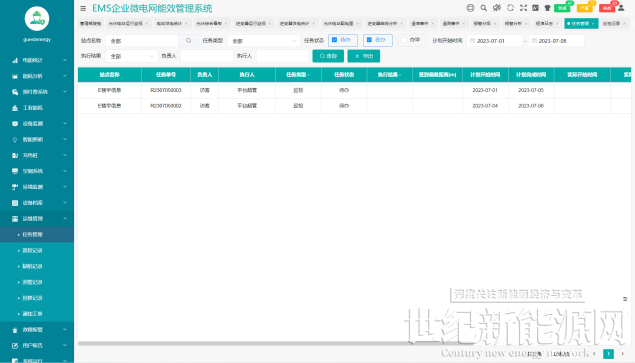Image resolution: width=635 pixels, height=363 pixels.
Task: Collapse the 运维管理 sidebar menu group
Action: [37, 219]
